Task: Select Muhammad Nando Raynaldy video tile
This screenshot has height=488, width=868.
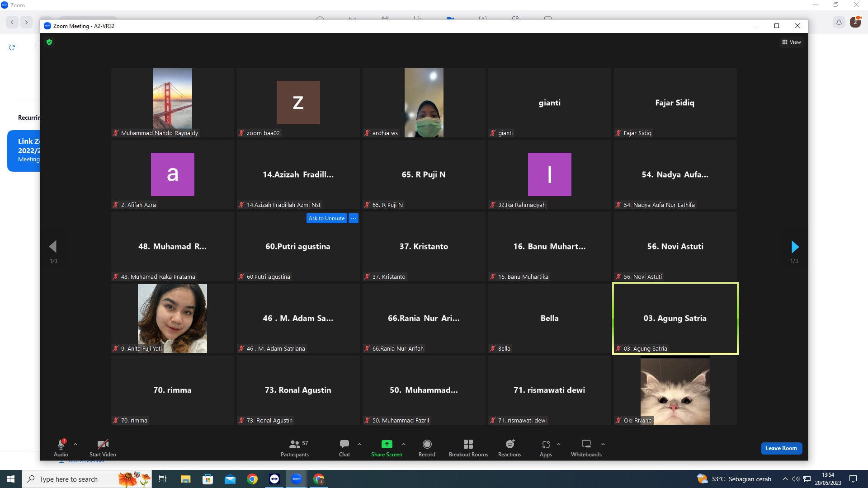Action: [173, 103]
